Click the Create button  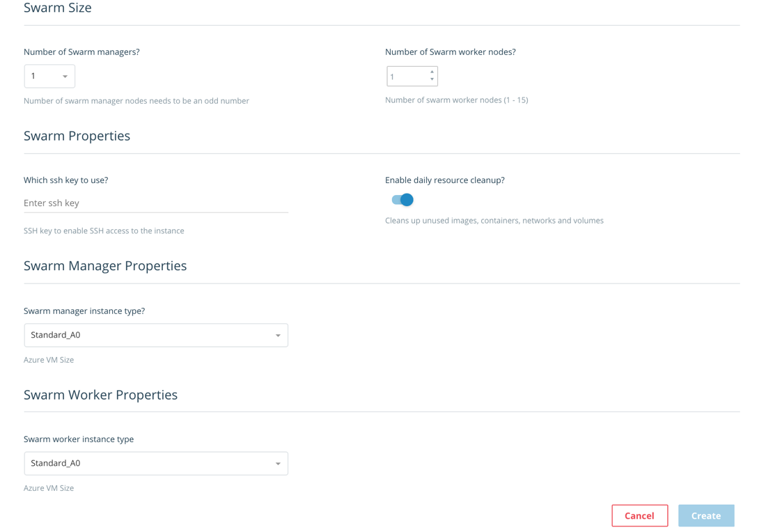point(706,515)
